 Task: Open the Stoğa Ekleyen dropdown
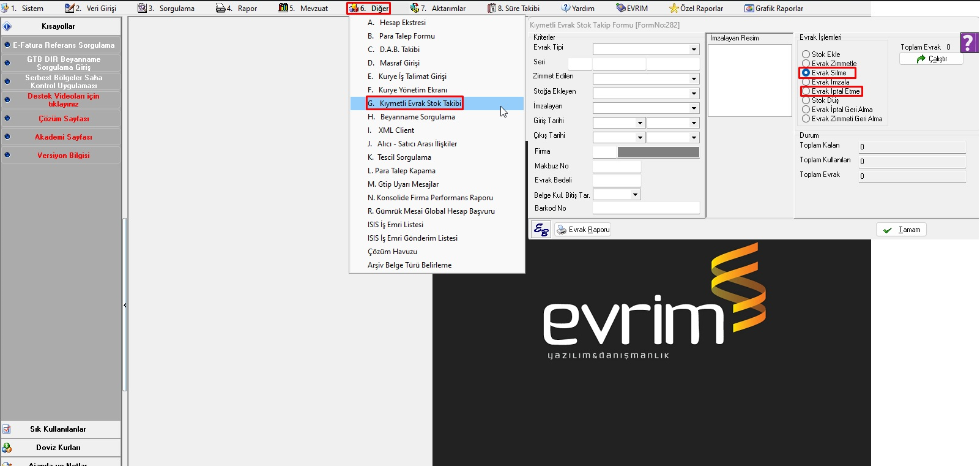[694, 94]
